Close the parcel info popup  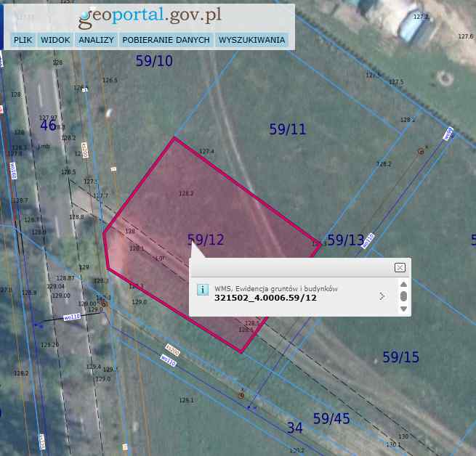400,267
